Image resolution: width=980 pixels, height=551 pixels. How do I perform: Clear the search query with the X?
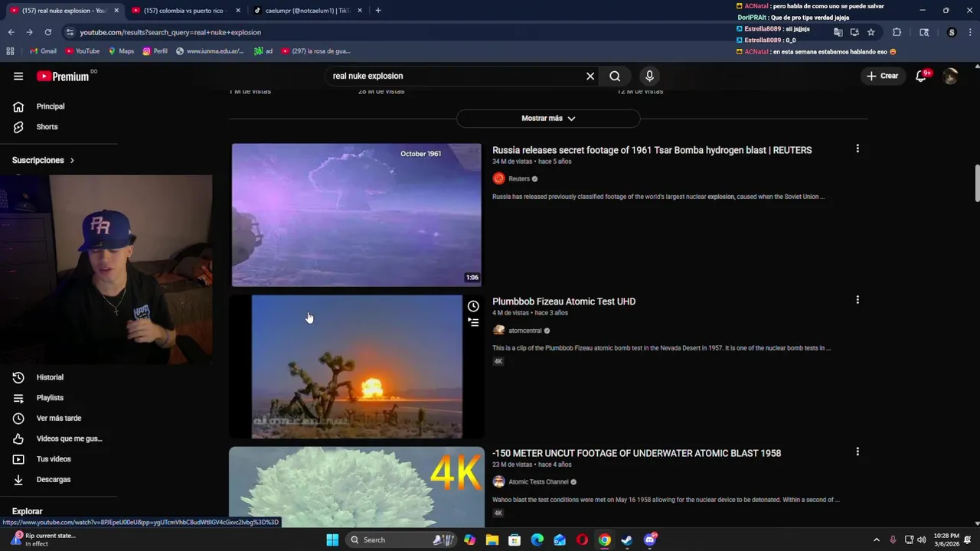tap(590, 76)
